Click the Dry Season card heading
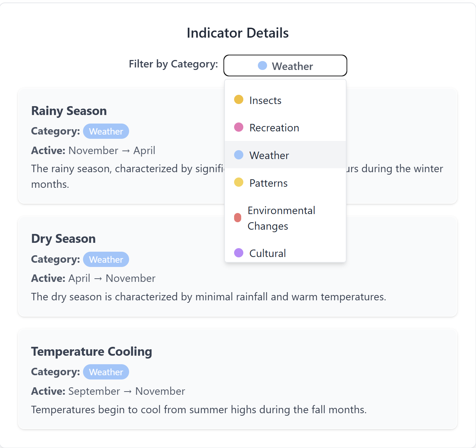This screenshot has height=448, width=476. 63,239
